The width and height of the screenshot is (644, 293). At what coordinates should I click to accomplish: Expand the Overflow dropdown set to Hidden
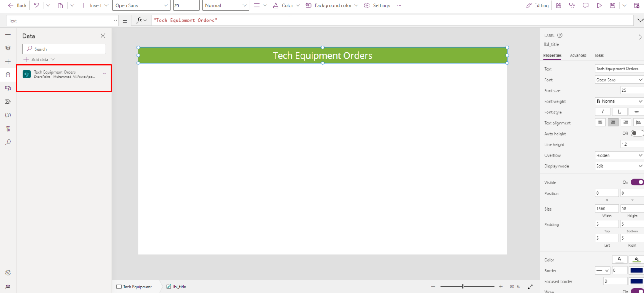coord(619,155)
